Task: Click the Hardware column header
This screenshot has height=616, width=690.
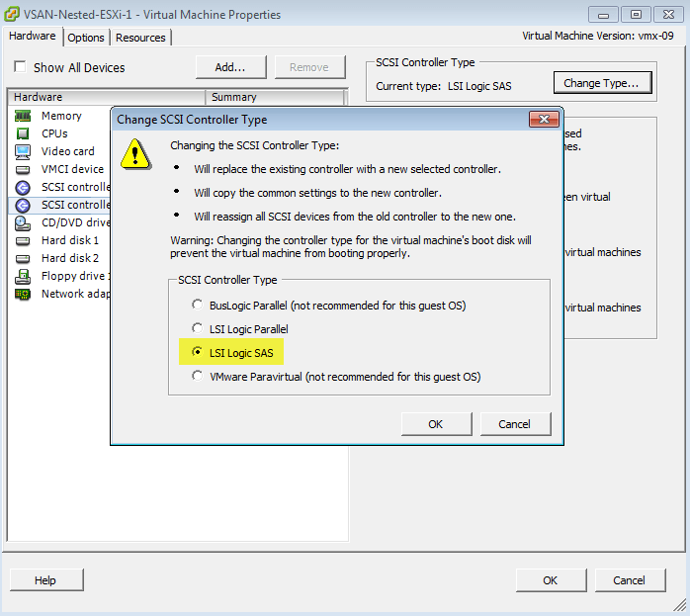Action: (x=107, y=97)
